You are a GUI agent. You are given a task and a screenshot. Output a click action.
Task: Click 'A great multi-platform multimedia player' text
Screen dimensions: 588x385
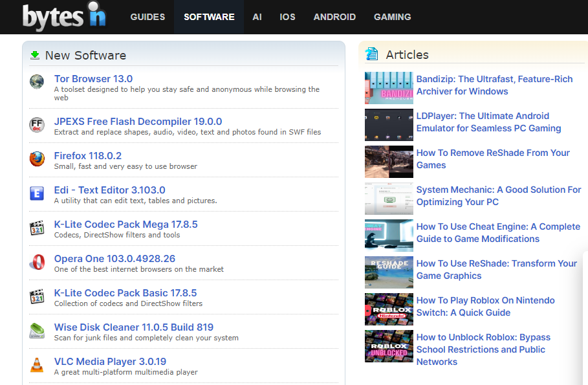coord(125,372)
